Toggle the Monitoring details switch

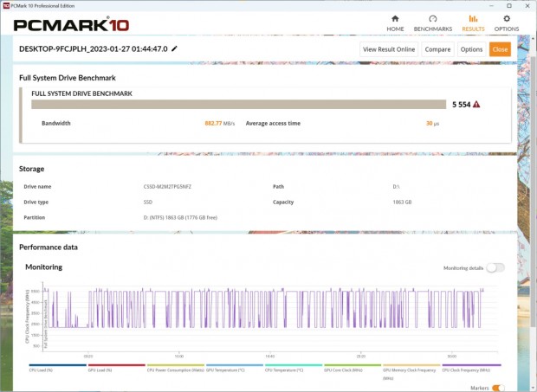pos(495,268)
